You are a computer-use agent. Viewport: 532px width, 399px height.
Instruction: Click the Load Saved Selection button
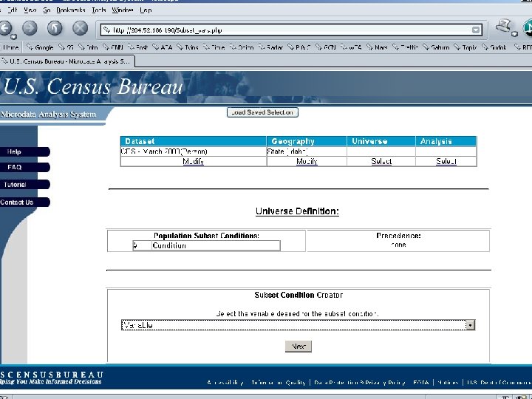[262, 112]
